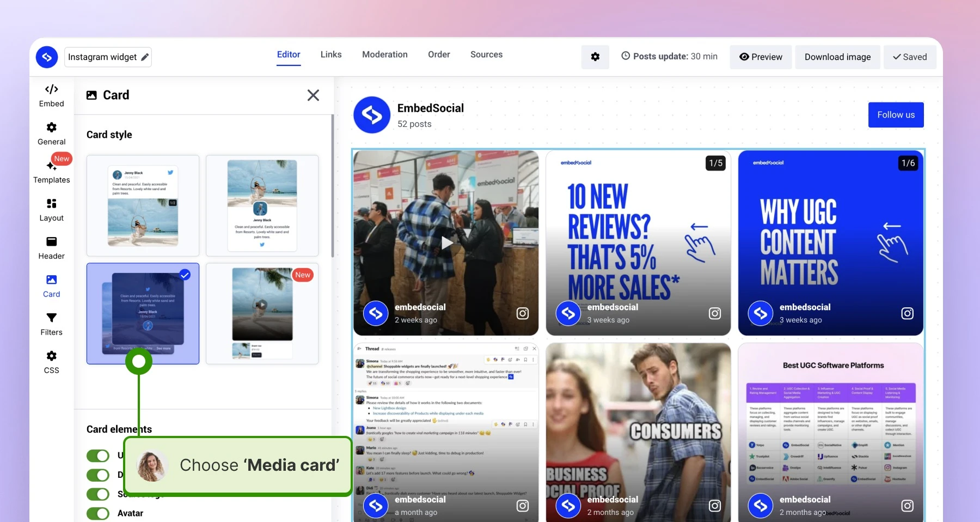Viewport: 980px width, 522px height.
Task: Click the avatar on the 10 New Reviews post
Action: (568, 313)
